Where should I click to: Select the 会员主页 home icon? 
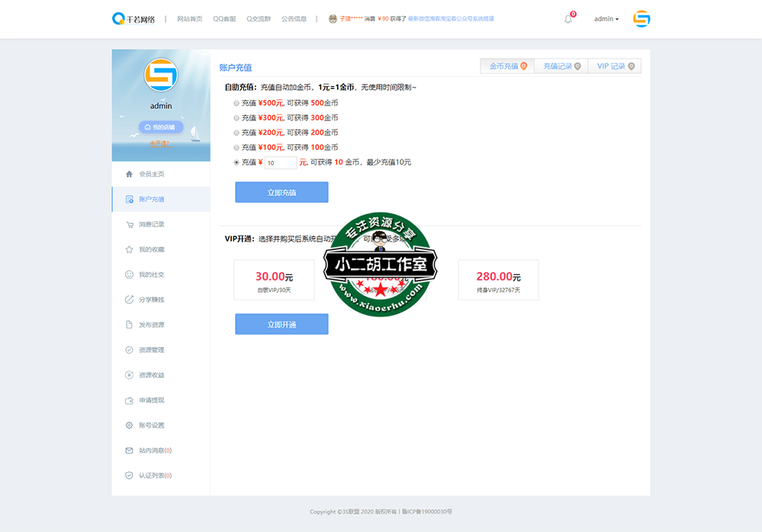129,173
